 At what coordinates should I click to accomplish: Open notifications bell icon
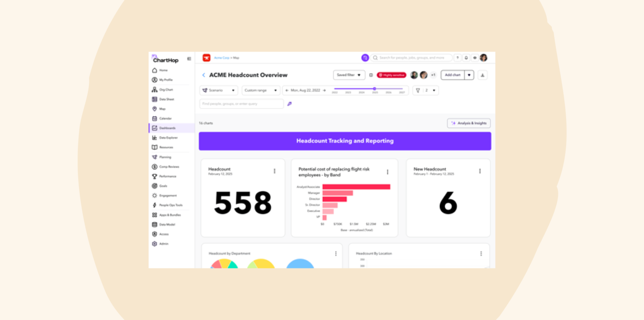point(466,58)
